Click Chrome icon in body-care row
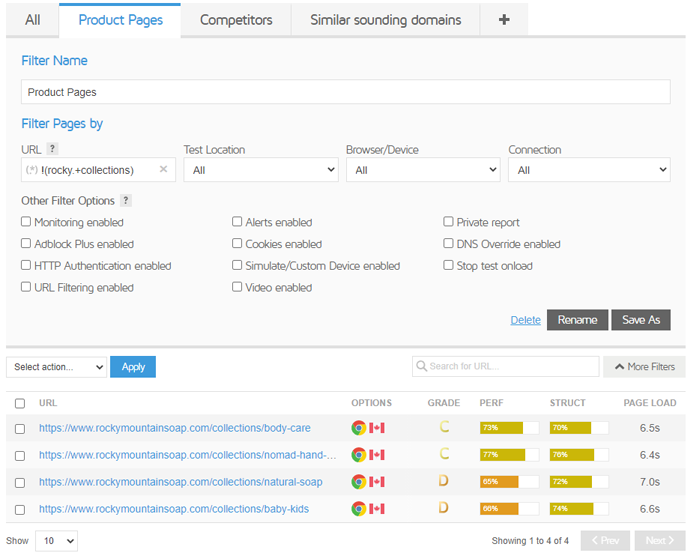 359,428
